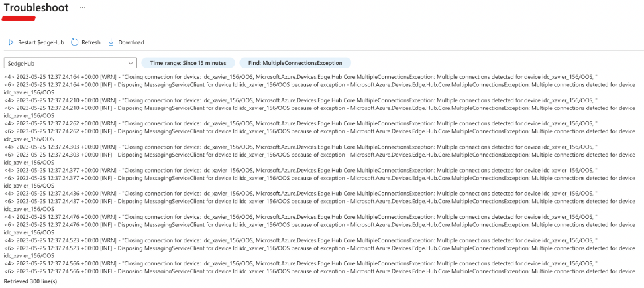This screenshot has width=644, height=288.
Task: Download the logs
Action: (x=126, y=42)
